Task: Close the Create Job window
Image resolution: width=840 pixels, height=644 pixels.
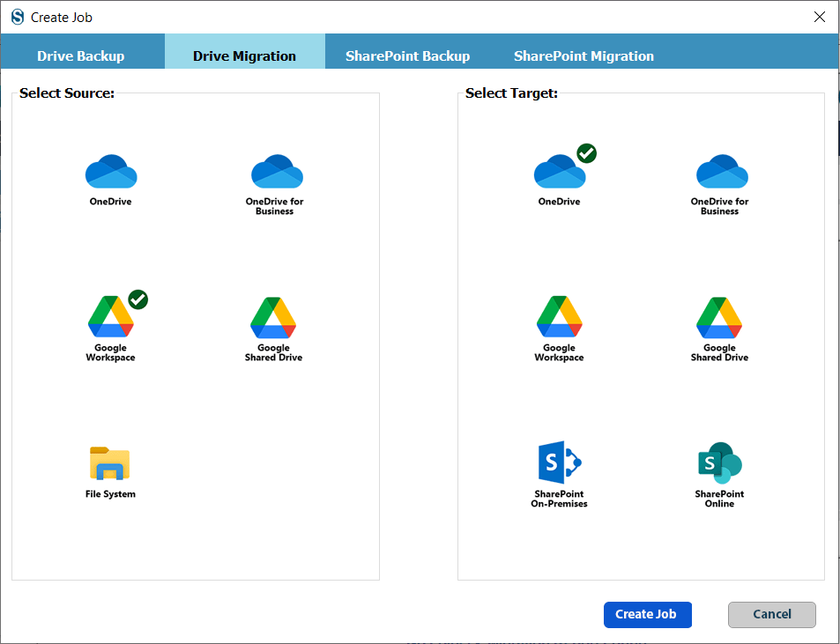Action: coord(820,17)
